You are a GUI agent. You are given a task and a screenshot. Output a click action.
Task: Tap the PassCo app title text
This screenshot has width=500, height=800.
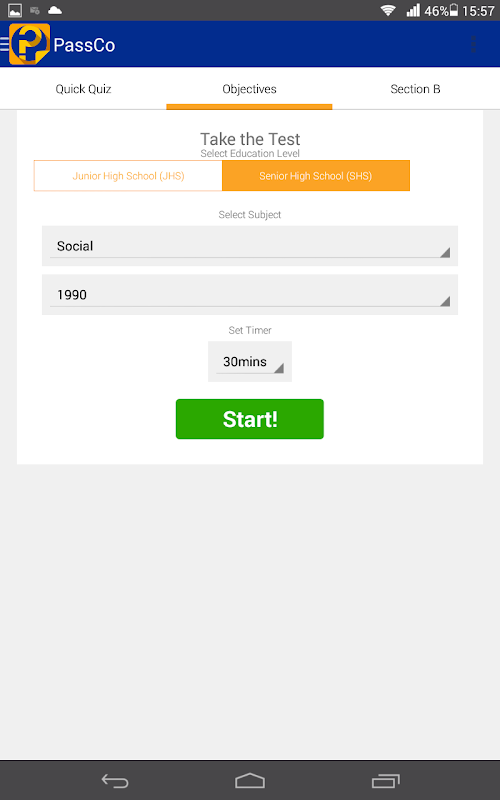click(x=84, y=45)
